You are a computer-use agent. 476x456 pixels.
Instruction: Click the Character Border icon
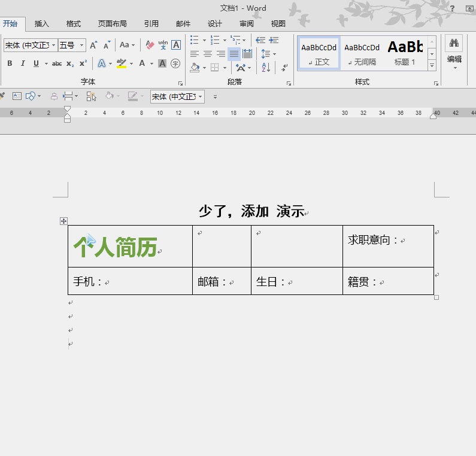coord(176,45)
